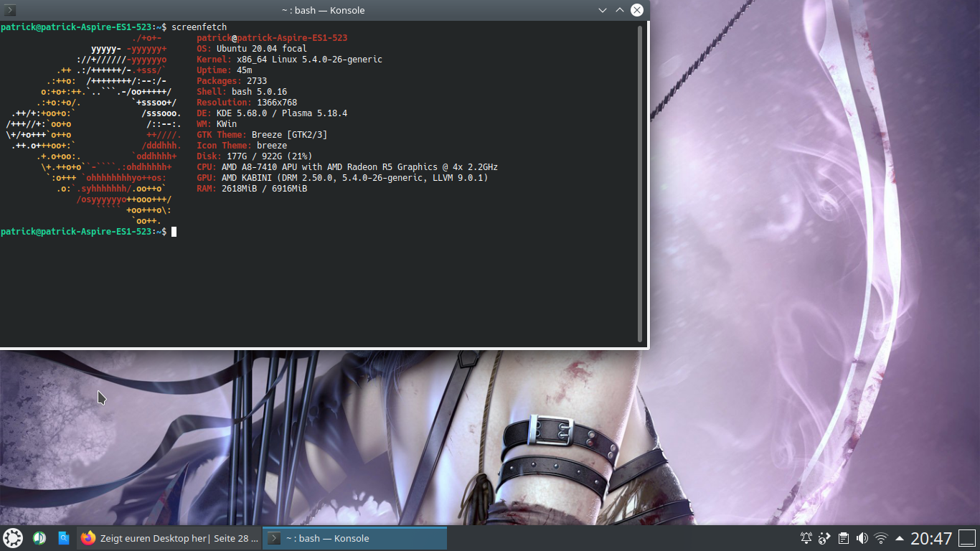Click the 'Shell: bash 5.0.16' line
Image resolution: width=980 pixels, height=551 pixels.
click(x=242, y=92)
